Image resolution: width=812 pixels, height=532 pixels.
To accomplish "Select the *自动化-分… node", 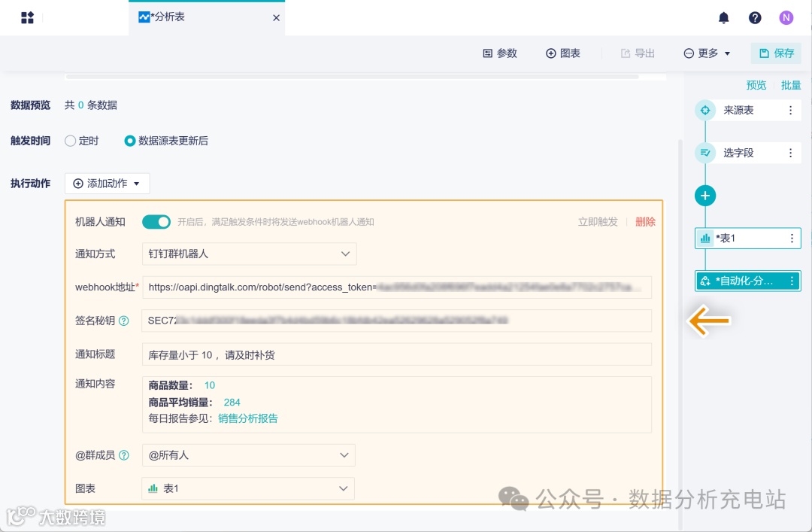I will tap(748, 281).
